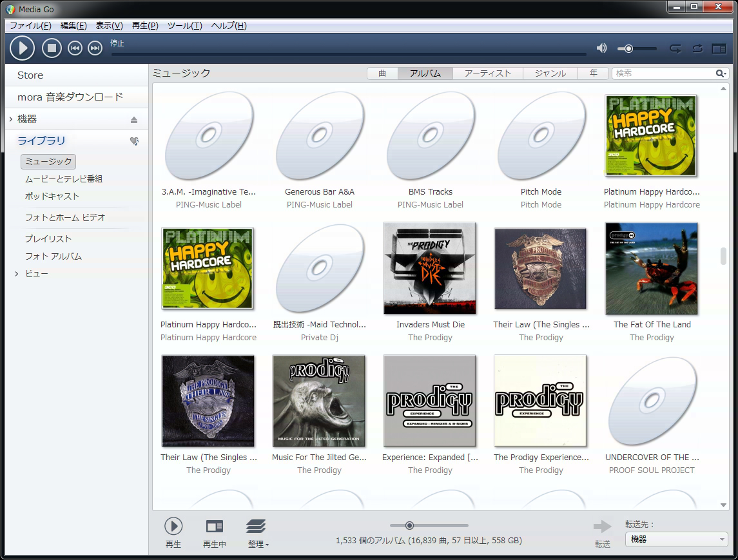This screenshot has width=738, height=560.
Task: Click the album count status text
Action: (429, 541)
